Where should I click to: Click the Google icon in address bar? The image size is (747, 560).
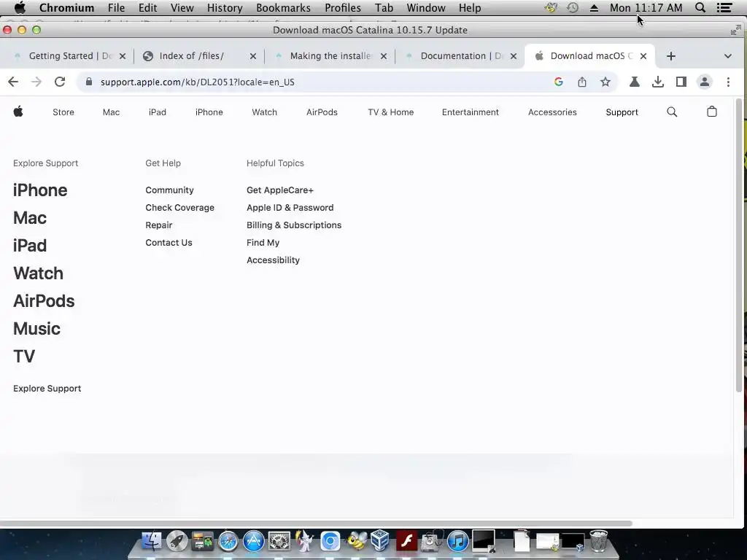coord(559,82)
